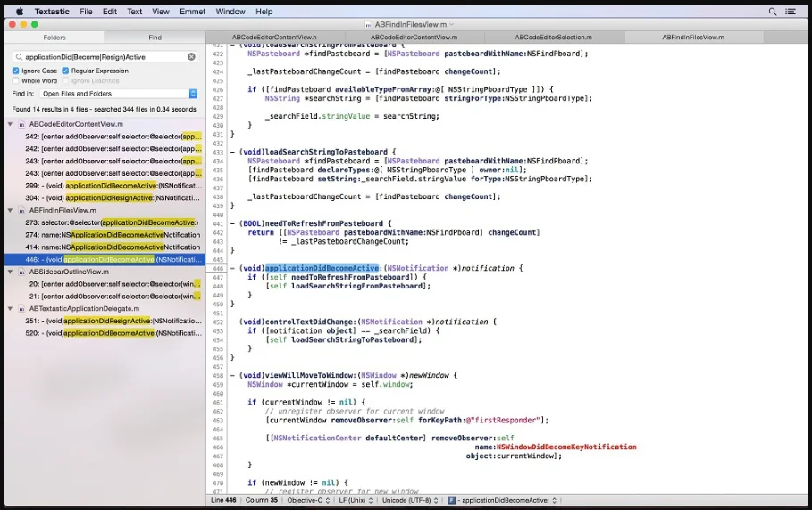Click highlighted applicationDidBecomeActive in editor
The image size is (812, 510).
pyautogui.click(x=322, y=268)
